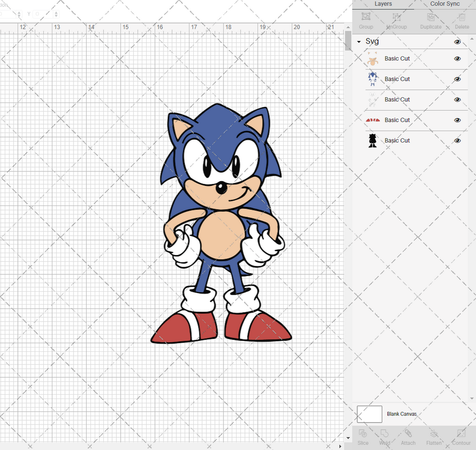Click the Duplicate icon
Image resolution: width=476 pixels, height=450 pixels.
pyautogui.click(x=431, y=20)
